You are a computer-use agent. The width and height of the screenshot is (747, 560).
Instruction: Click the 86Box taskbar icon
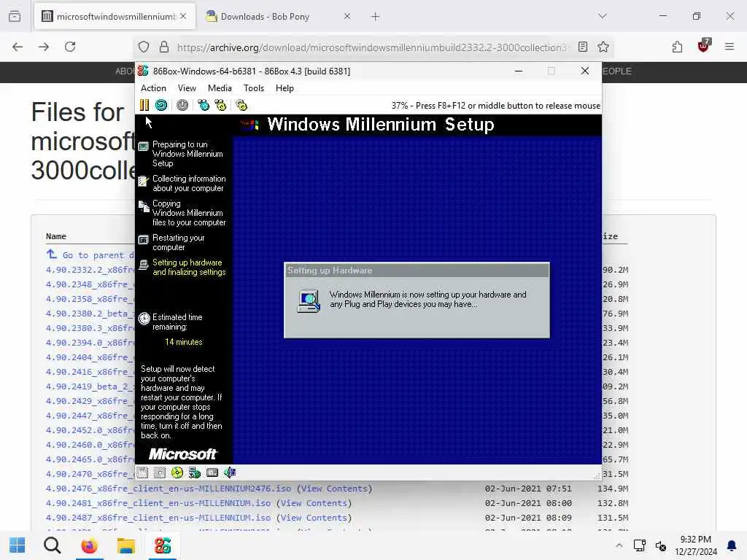163,545
